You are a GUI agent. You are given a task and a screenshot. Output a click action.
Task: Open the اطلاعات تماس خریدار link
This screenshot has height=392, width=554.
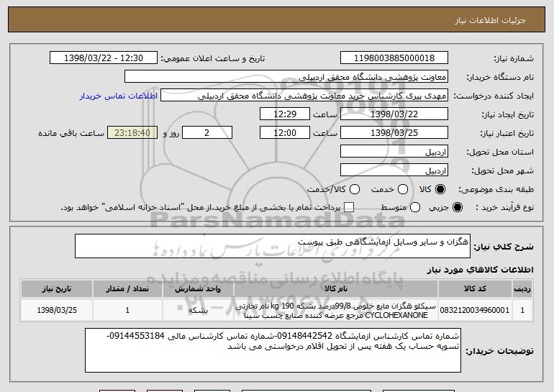(119, 96)
